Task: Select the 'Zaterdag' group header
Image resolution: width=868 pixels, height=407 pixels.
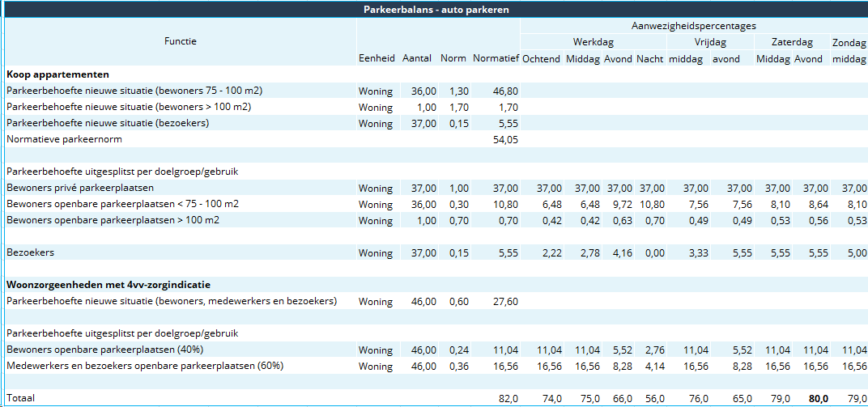Action: pyautogui.click(x=792, y=42)
